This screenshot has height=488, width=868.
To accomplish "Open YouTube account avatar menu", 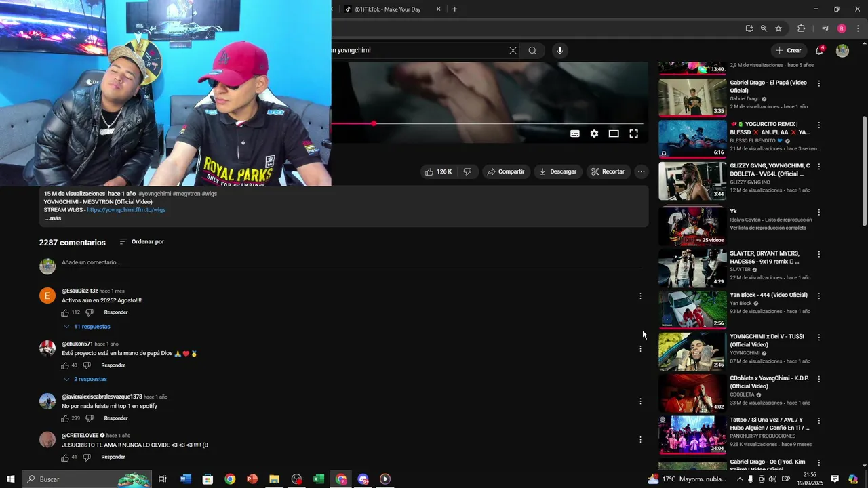I will (842, 50).
